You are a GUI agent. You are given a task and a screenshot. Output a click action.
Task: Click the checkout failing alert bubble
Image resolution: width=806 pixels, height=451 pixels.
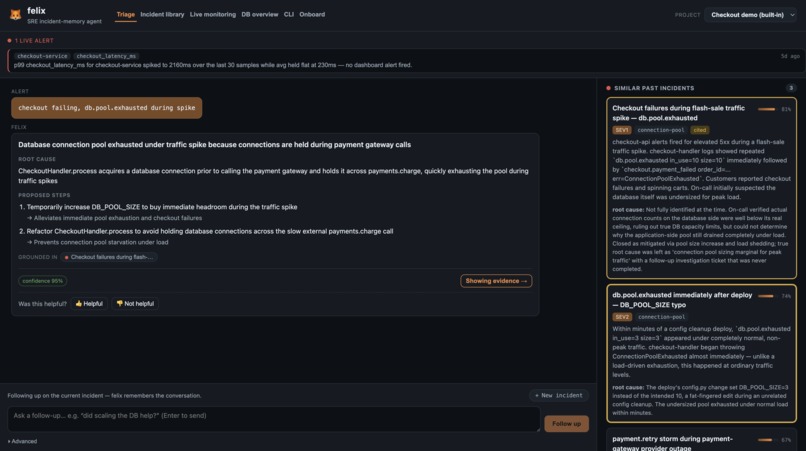pos(106,108)
